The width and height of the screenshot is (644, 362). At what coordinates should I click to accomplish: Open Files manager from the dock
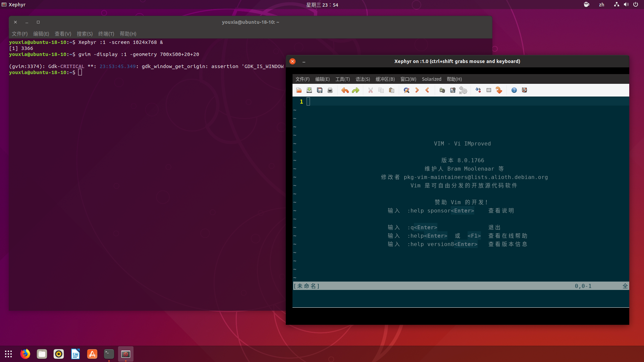(x=42, y=354)
